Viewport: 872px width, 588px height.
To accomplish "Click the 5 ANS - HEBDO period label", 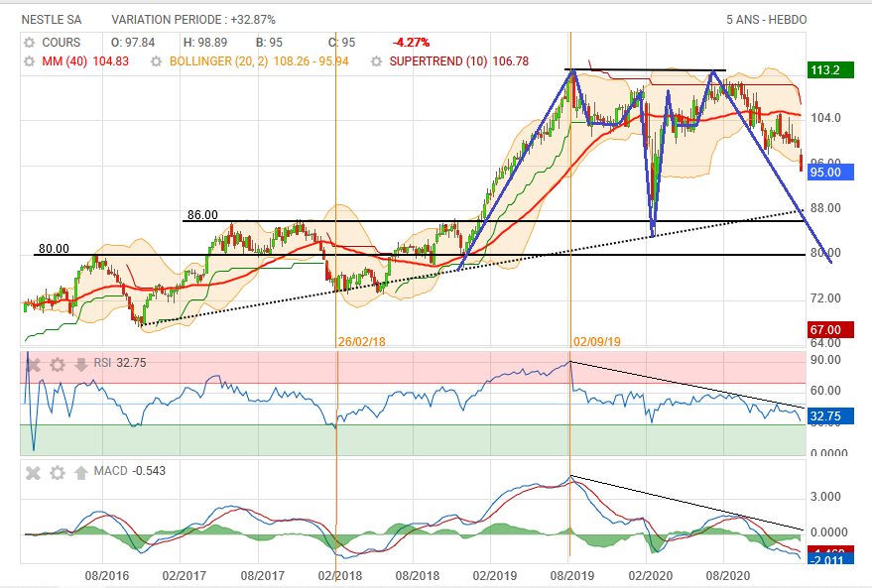I will tap(766, 20).
